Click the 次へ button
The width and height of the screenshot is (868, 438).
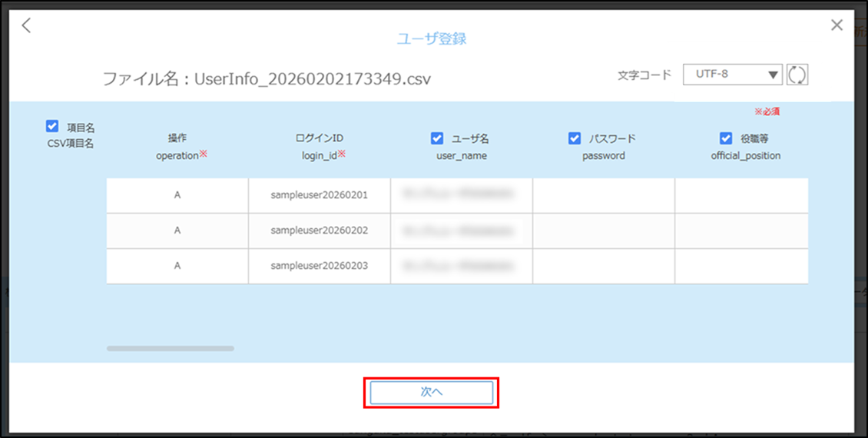coord(431,393)
